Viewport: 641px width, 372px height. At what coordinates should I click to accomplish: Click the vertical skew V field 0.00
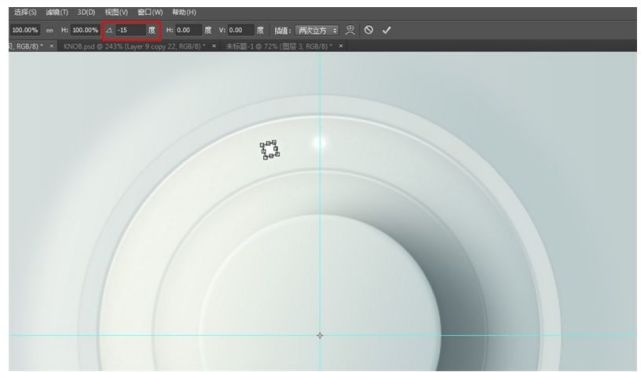point(241,30)
